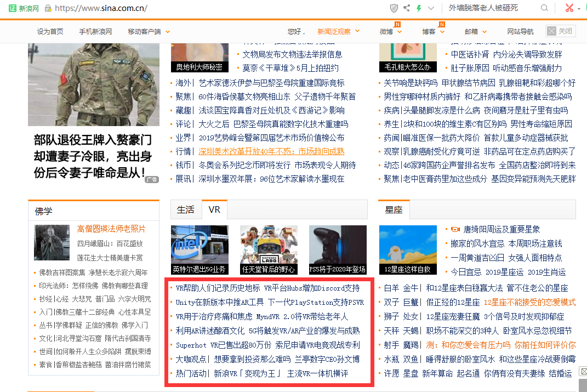Open 素食|香煎椒盐杏鲍菇 link
Image resolution: width=587 pixels, height=392 pixels.
tap(70, 365)
